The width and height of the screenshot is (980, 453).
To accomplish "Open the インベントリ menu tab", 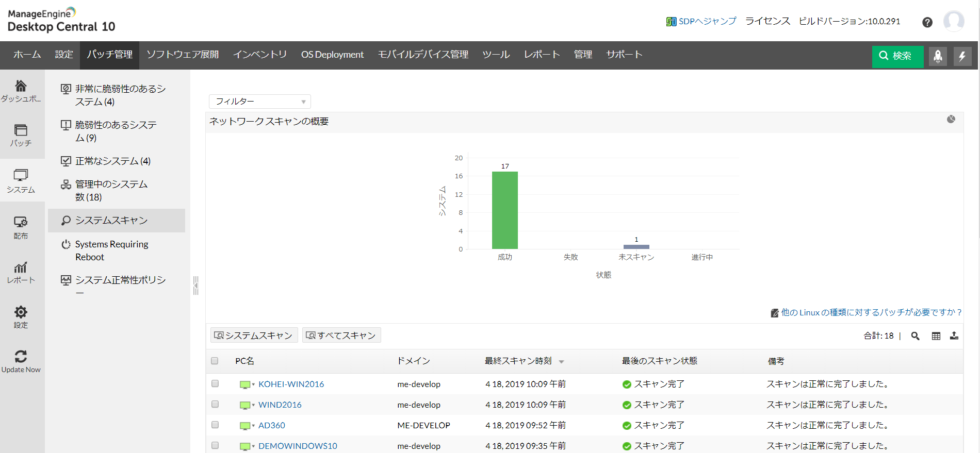I will click(x=259, y=55).
